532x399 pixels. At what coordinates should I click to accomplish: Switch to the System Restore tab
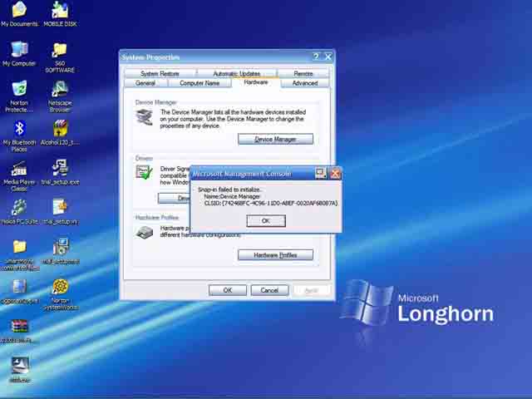coord(160,74)
